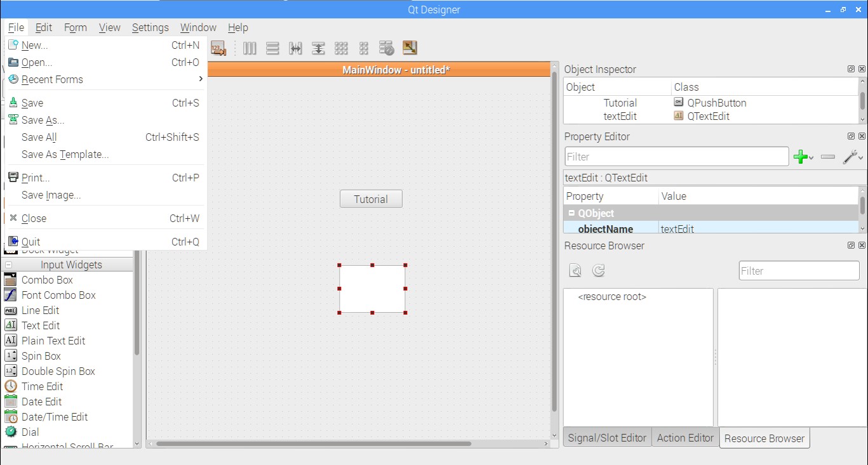The image size is (868, 465).
Task: Choose Save As... from File menu
Action: pyautogui.click(x=105, y=120)
